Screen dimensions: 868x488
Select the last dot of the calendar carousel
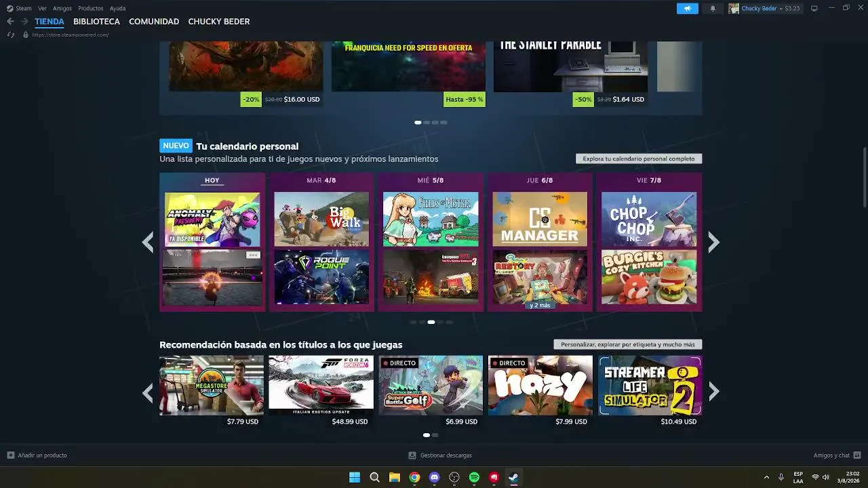(449, 322)
